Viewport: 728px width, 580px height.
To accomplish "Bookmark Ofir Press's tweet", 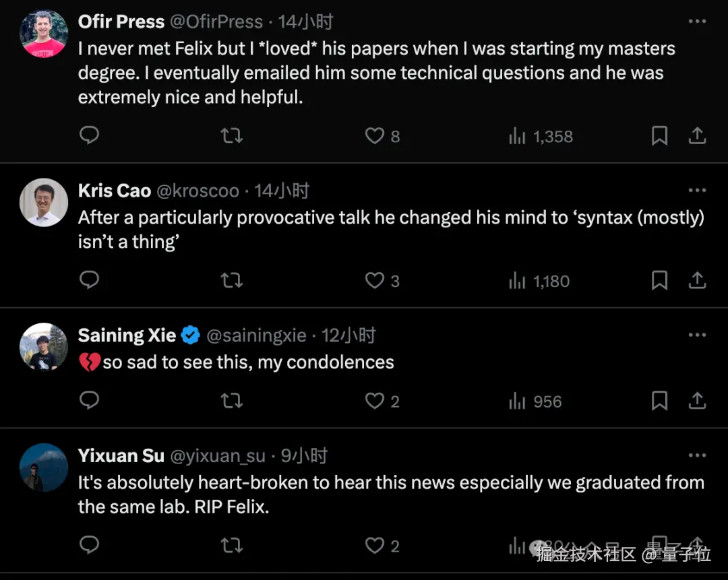I will click(659, 136).
